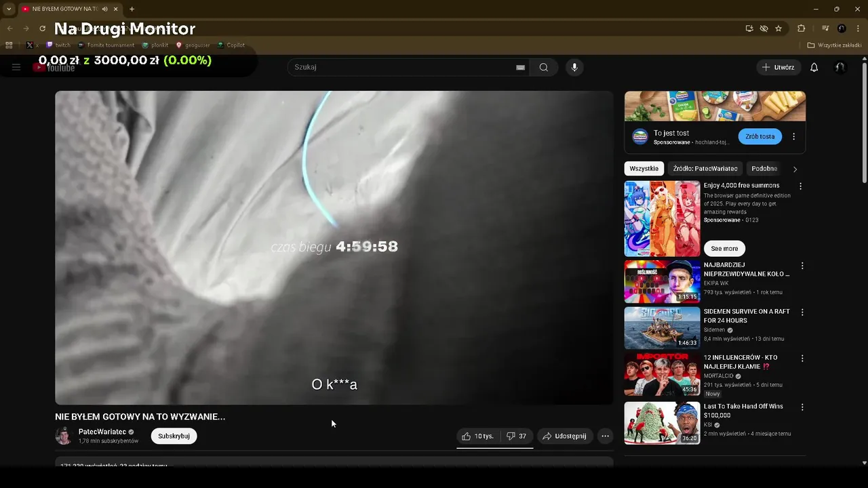This screenshot has height=488, width=868.
Task: Open the YouTube account avatar menu
Action: 840,67
